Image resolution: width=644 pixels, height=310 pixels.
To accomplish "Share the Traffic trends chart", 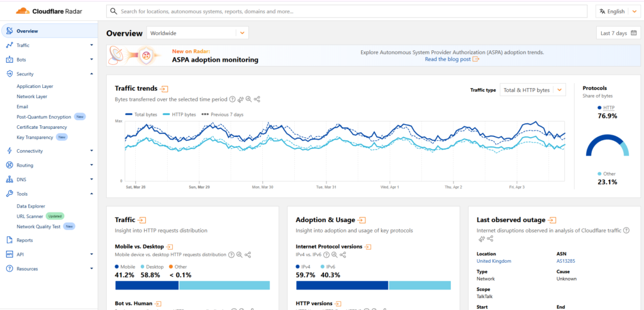I will click(257, 99).
